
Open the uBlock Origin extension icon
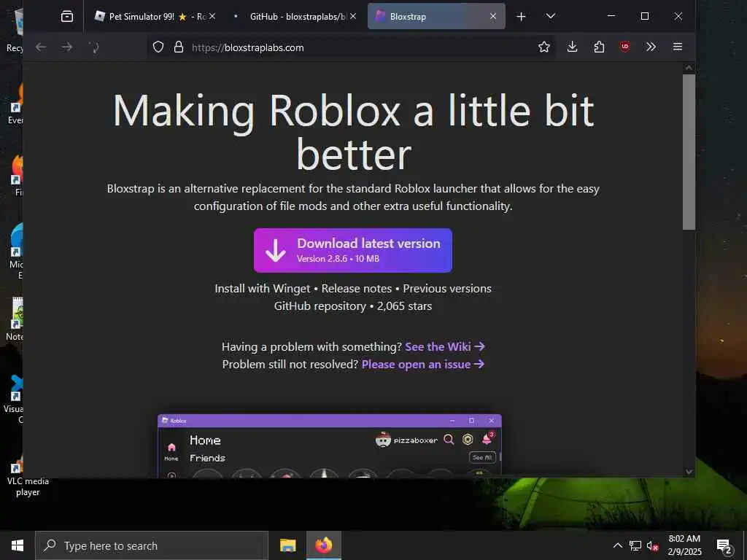(625, 47)
